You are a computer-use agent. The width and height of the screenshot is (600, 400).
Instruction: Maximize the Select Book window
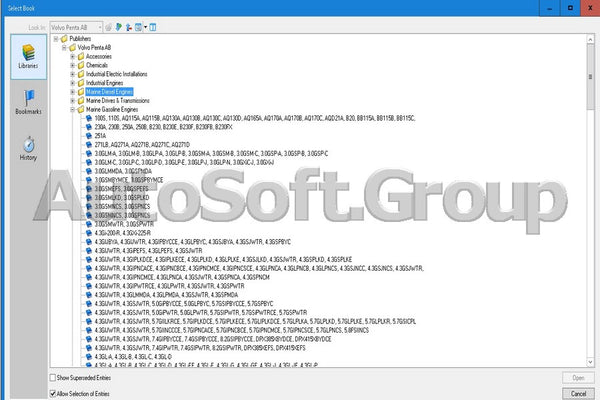click(570, 8)
